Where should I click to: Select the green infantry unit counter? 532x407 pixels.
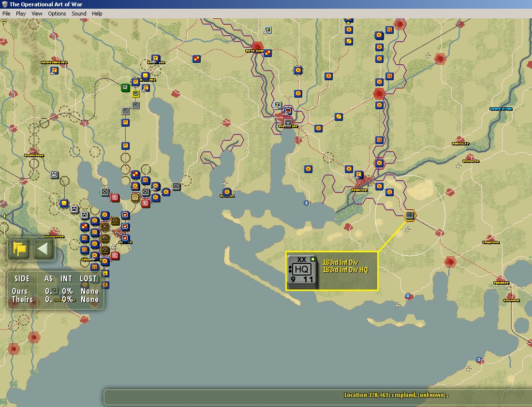pyautogui.click(x=125, y=87)
